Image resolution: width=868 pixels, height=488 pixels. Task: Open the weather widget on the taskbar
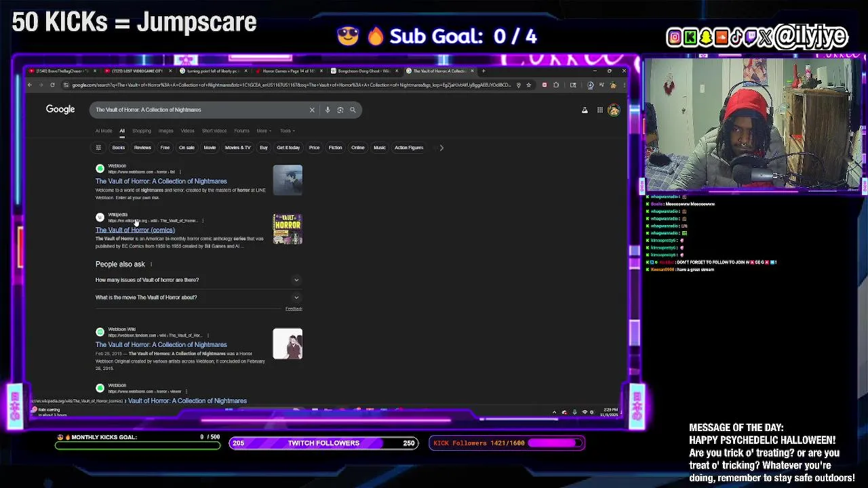point(47,411)
